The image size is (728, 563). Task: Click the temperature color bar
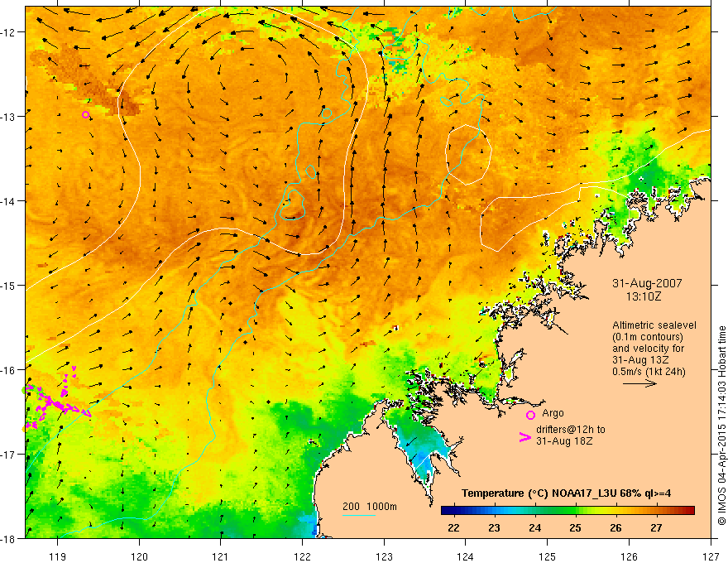click(568, 510)
